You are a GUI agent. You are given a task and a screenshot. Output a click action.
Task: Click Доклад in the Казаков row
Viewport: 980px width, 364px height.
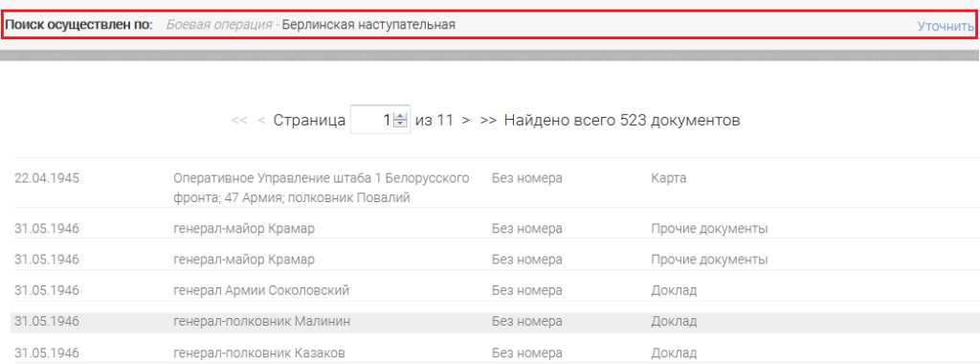tap(674, 353)
